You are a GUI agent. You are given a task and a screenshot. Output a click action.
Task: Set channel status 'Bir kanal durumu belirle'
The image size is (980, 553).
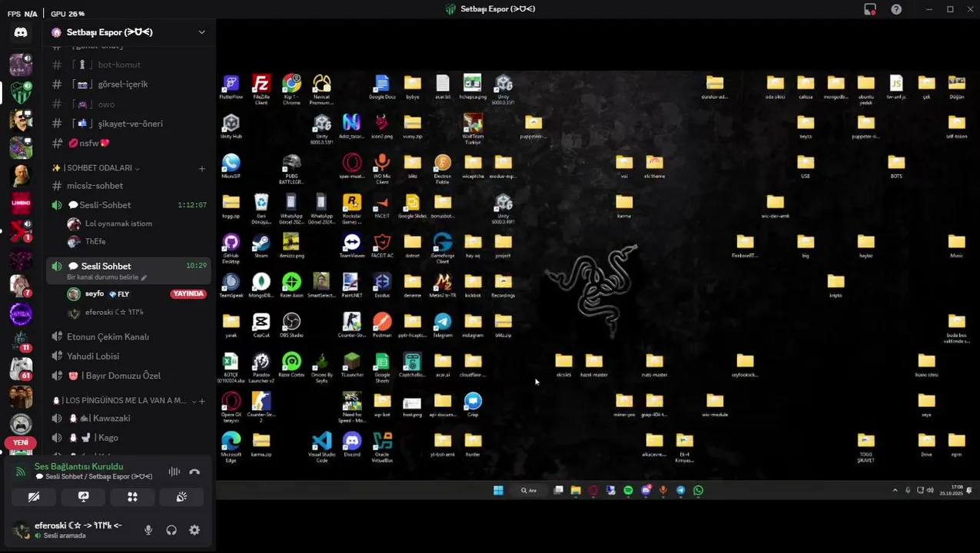tap(106, 277)
